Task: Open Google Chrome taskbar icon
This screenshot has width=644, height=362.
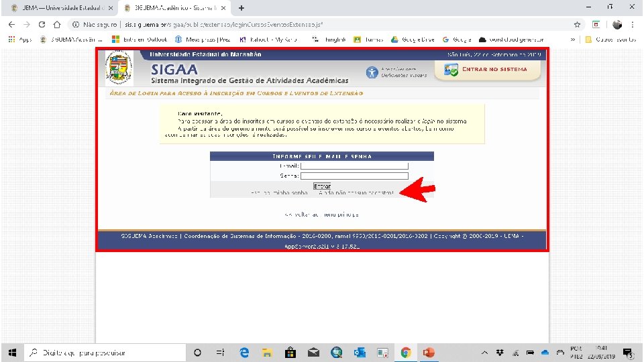Action: coord(406,353)
